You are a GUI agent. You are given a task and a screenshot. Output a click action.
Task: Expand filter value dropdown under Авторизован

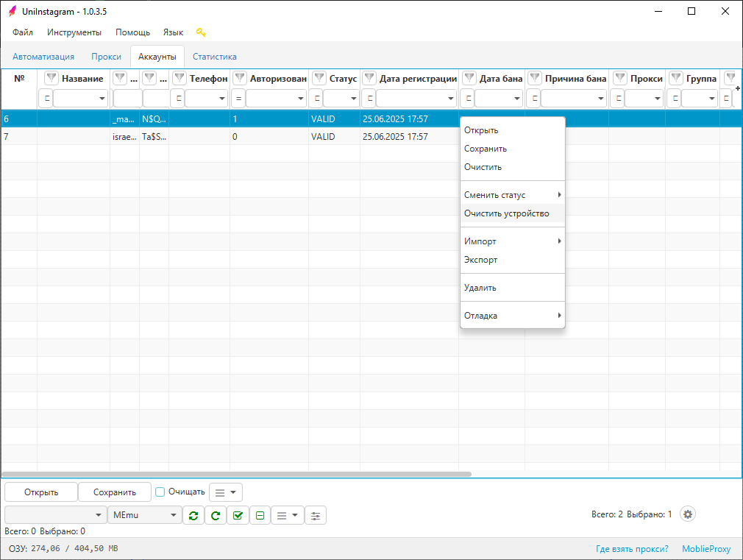300,99
